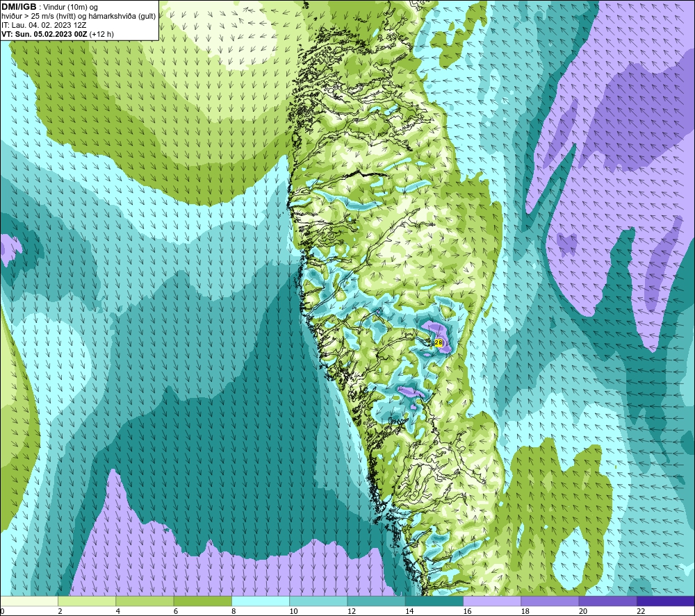Image resolution: width=695 pixels, height=616 pixels.
Task: Click 'IT: Lau. 04. 02. 2023 12Z' line
Action: (44, 25)
